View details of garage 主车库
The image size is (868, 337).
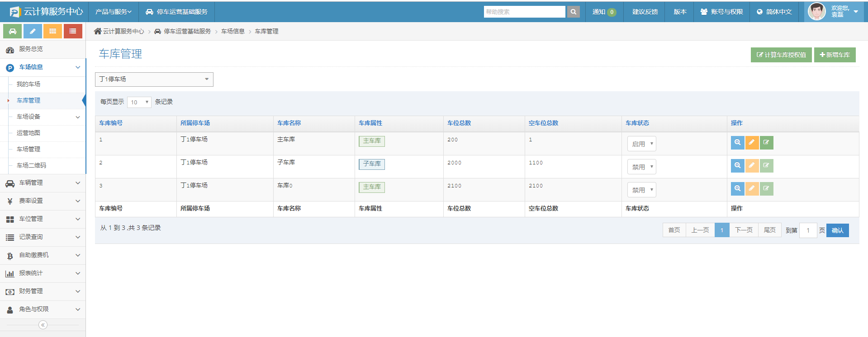click(737, 143)
